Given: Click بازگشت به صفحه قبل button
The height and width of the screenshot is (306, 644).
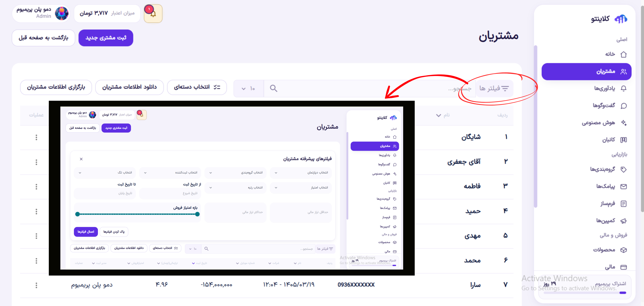Looking at the screenshot, I should 43,38.
